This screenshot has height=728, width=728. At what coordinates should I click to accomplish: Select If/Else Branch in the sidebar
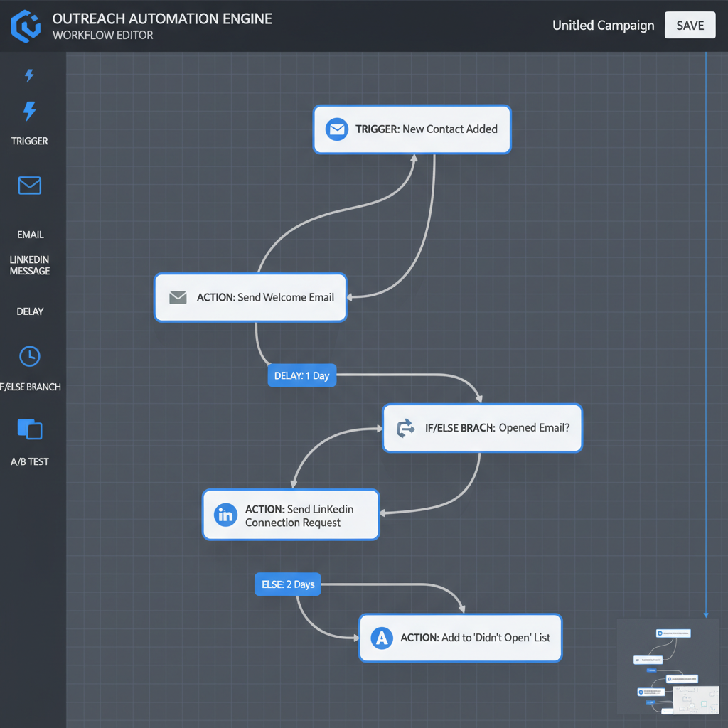pos(29,387)
